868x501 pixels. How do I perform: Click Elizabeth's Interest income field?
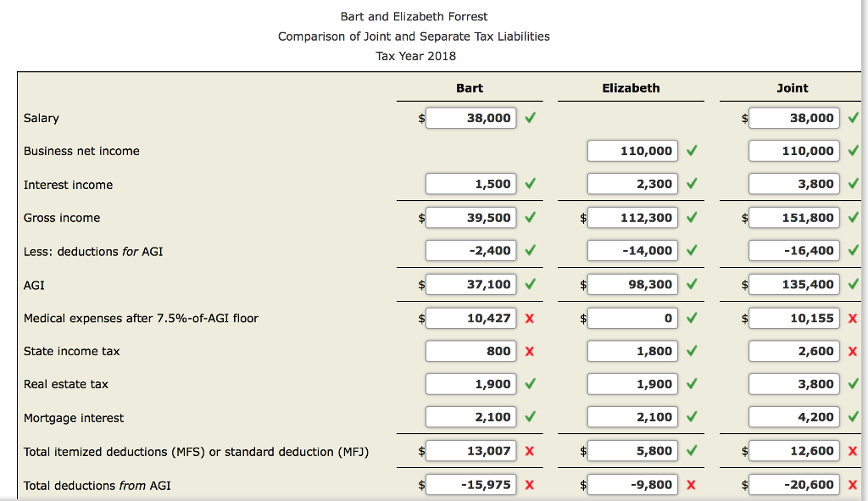[x=632, y=184]
